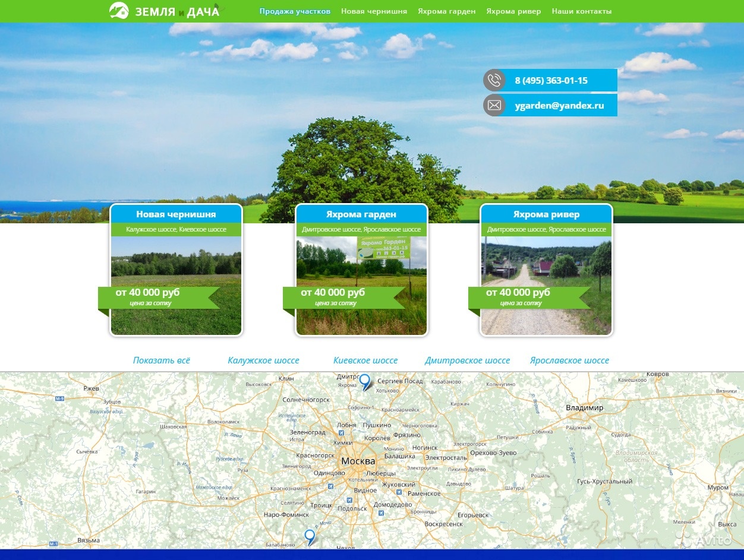The width and height of the screenshot is (744, 560).
Task: Click the Зеленоград map label
Action: tap(307, 432)
